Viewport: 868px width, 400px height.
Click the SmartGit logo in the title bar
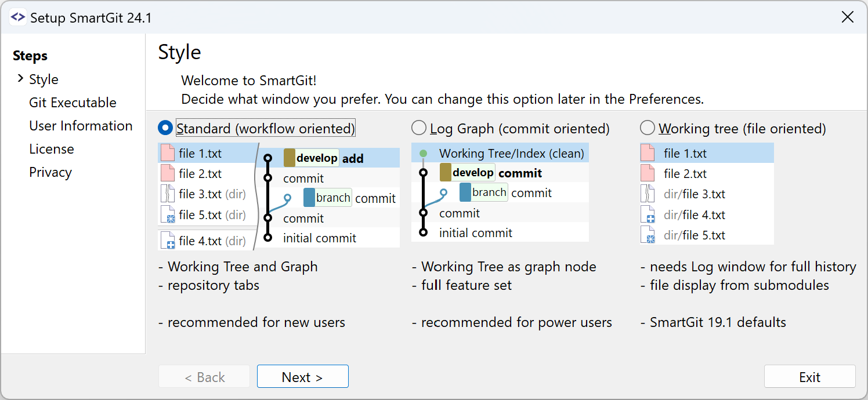(18, 17)
